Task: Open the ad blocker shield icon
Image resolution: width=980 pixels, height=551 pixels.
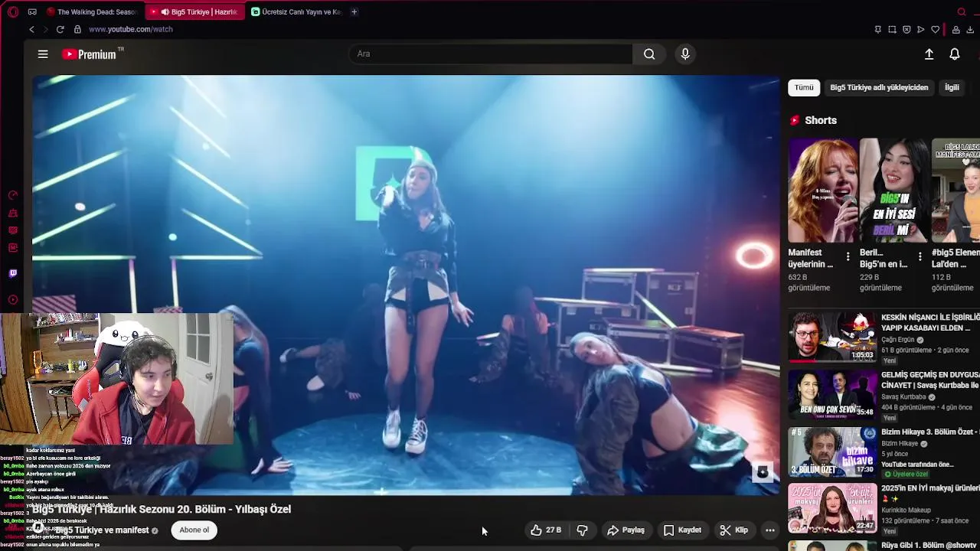Action: click(906, 30)
